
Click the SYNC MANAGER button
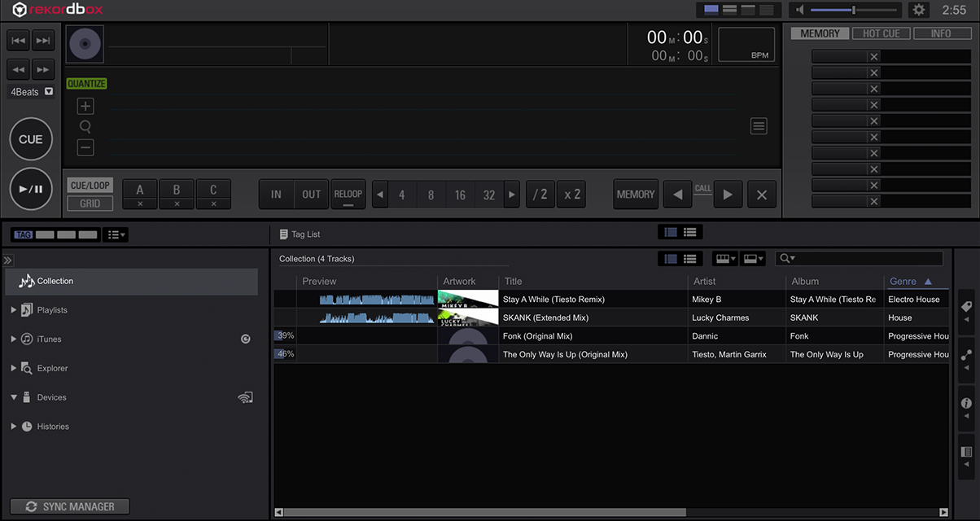click(x=69, y=506)
